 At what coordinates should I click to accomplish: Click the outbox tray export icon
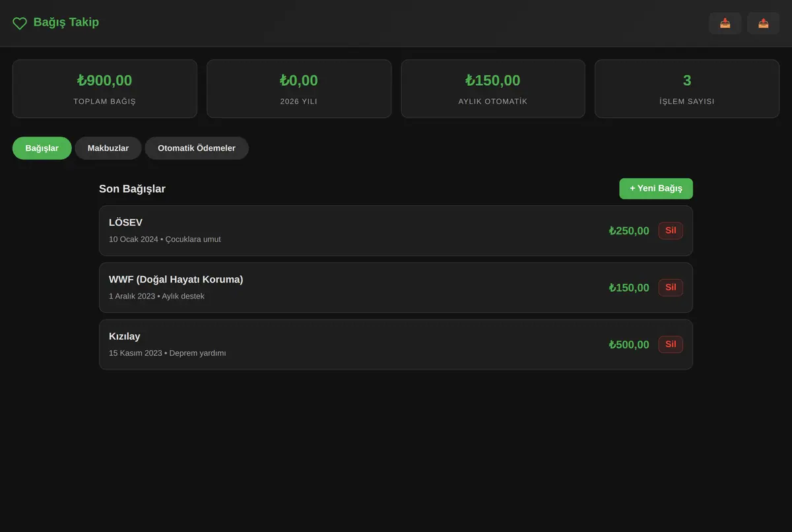pos(764,23)
